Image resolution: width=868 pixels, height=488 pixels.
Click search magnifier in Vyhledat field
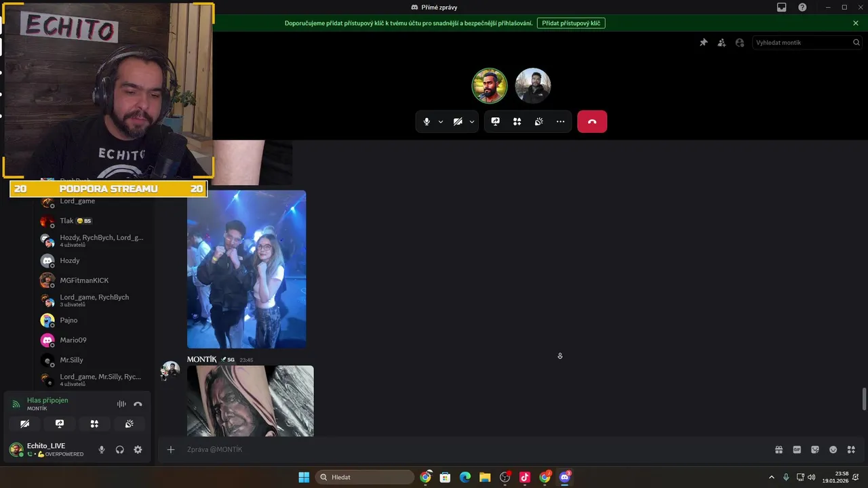(x=856, y=43)
